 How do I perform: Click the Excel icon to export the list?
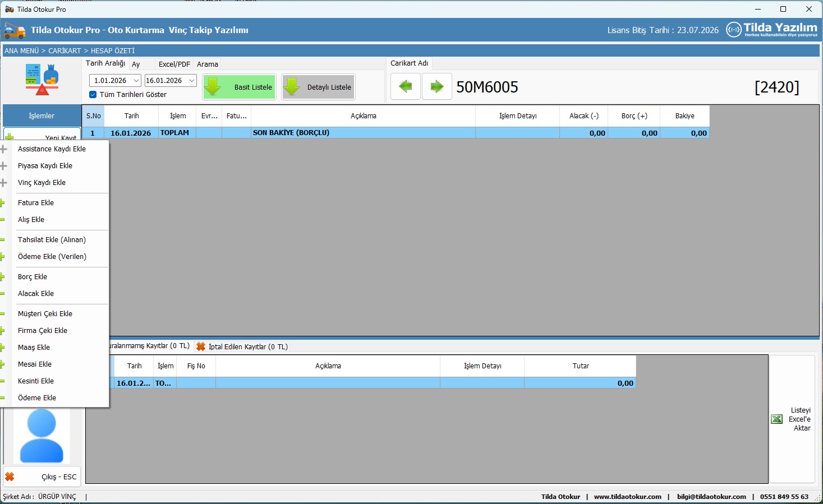point(777,419)
